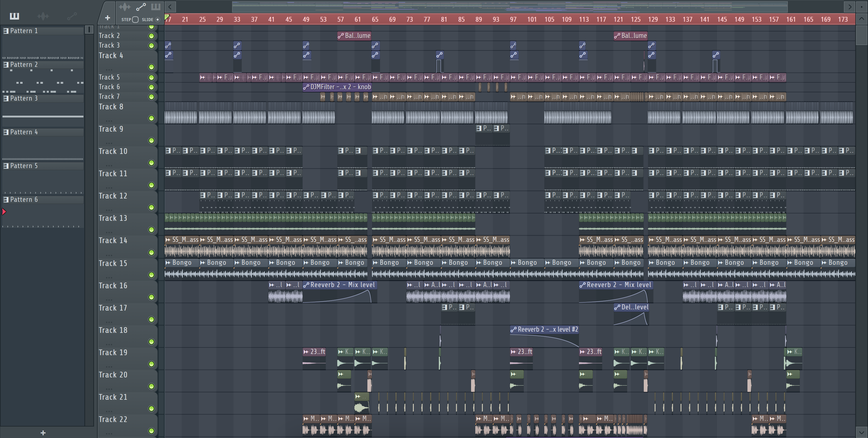Mute Track 16 with its green LED
Image resolution: width=868 pixels, height=438 pixels.
pyautogui.click(x=151, y=297)
